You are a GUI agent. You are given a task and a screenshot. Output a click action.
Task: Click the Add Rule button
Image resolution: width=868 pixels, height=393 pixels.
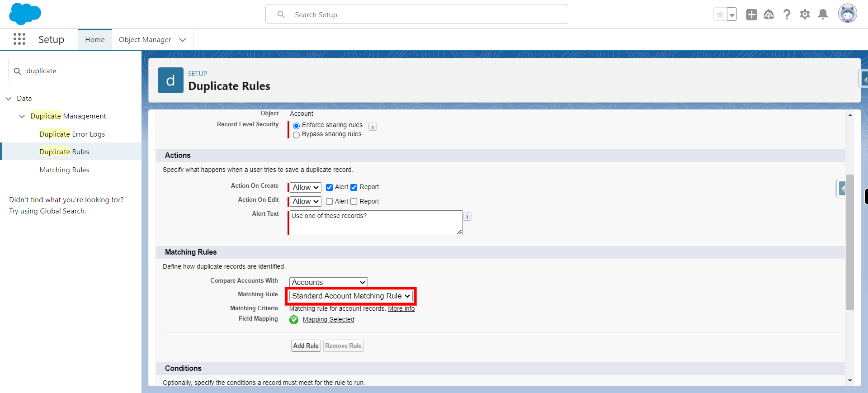coord(306,346)
